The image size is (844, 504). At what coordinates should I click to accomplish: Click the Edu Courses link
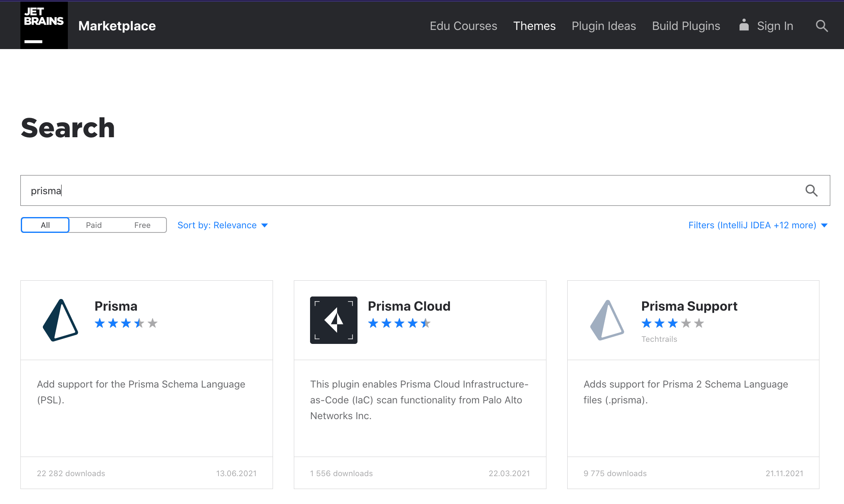[463, 26]
